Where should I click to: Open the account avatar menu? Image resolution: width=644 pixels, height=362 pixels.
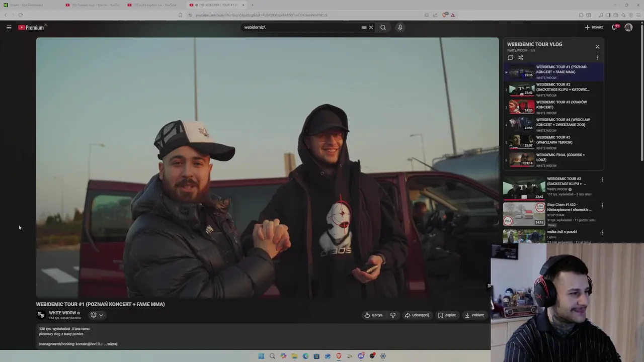pos(628,27)
